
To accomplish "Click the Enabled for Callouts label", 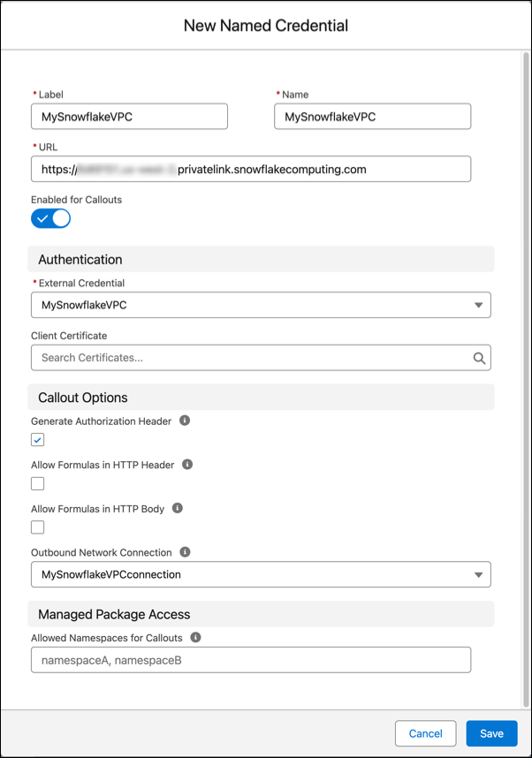I will coord(76,200).
